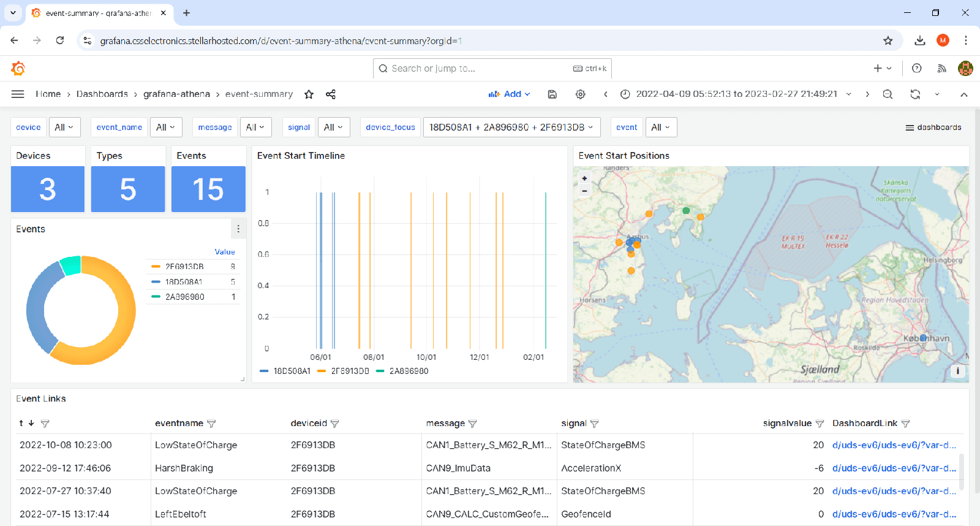980x526 pixels.
Task: Sort table by the Value legend header
Action: click(x=225, y=252)
